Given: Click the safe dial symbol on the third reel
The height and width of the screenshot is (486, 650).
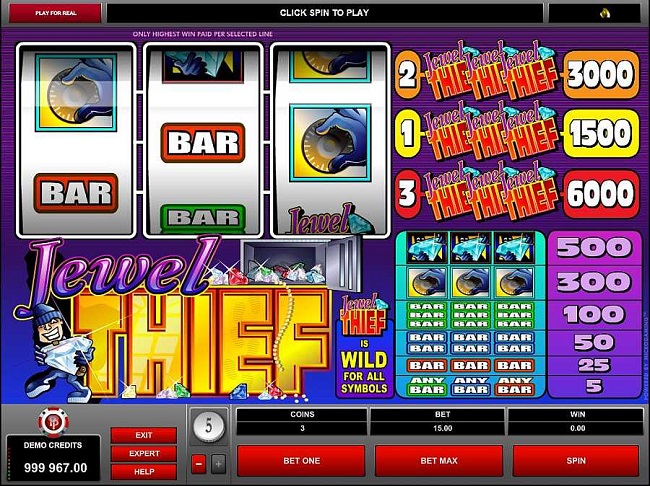Looking at the screenshot, I should [330, 143].
